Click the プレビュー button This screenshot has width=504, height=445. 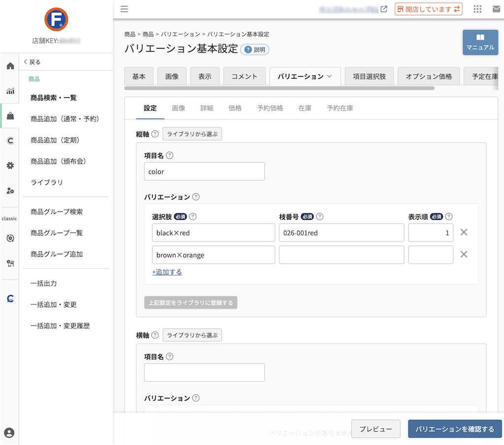pos(376,429)
